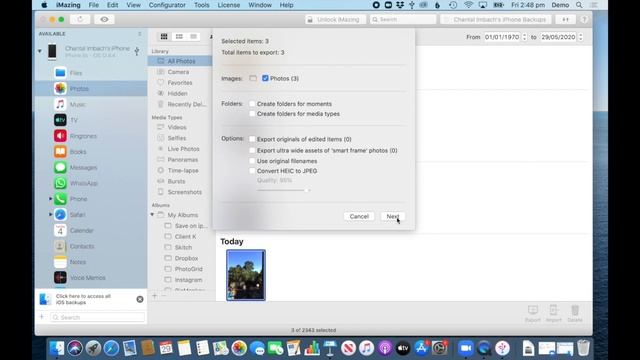Enable Create folders for moments

pos(252,104)
